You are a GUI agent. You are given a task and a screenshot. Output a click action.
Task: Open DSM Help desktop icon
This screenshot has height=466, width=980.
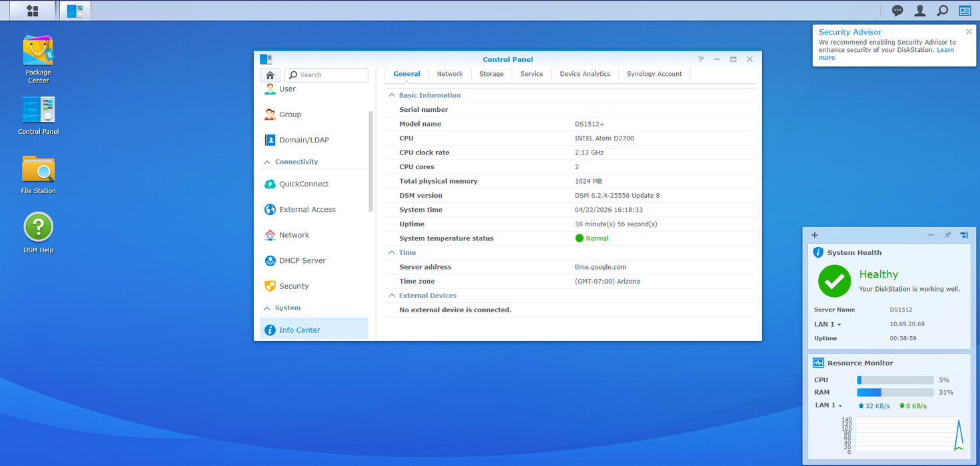point(38,233)
